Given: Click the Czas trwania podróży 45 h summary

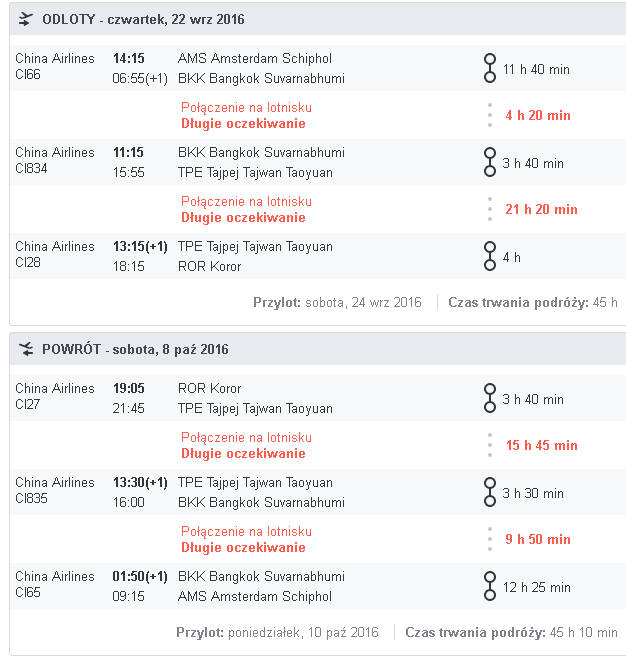Looking at the screenshot, I should (533, 303).
